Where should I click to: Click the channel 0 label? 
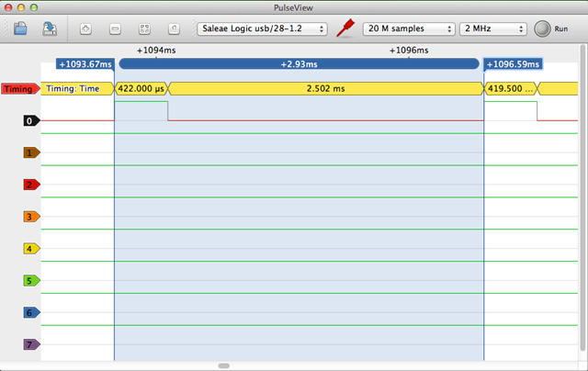31,120
